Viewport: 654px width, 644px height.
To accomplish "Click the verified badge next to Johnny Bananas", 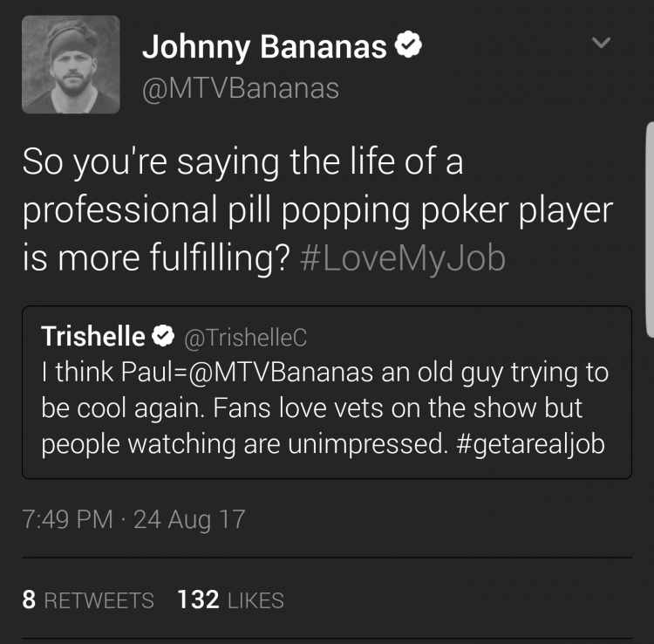I will 408,45.
